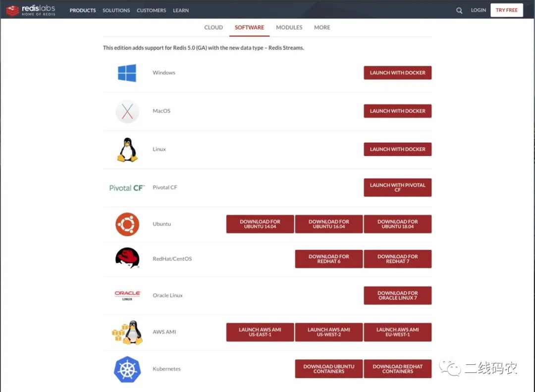Click the "Ubuntu" row label
The image size is (535, 392).
point(161,224)
